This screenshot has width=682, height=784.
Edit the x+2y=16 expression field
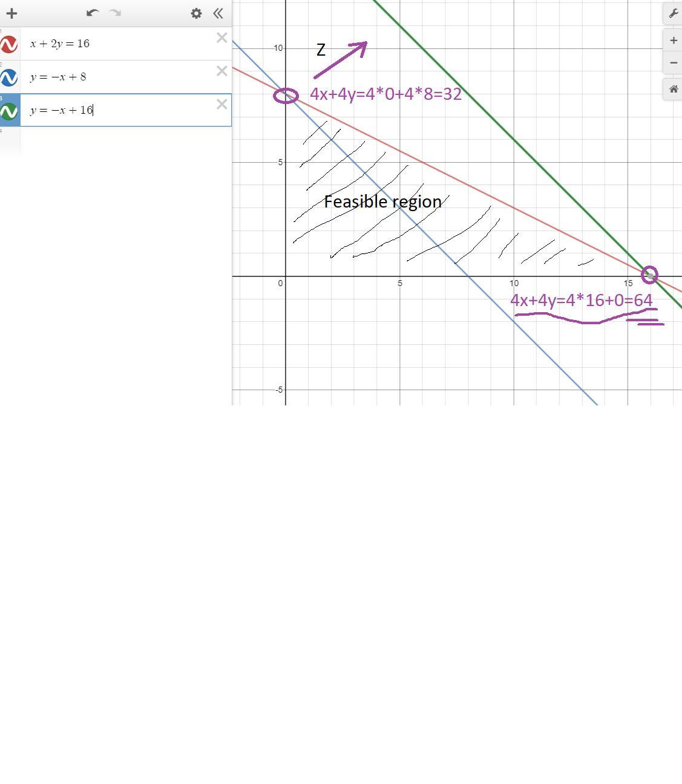coord(126,44)
